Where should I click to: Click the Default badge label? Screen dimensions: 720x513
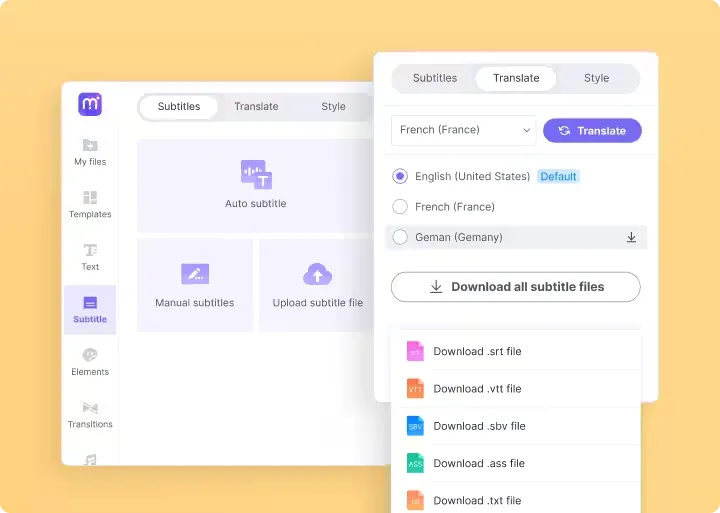[x=558, y=176]
